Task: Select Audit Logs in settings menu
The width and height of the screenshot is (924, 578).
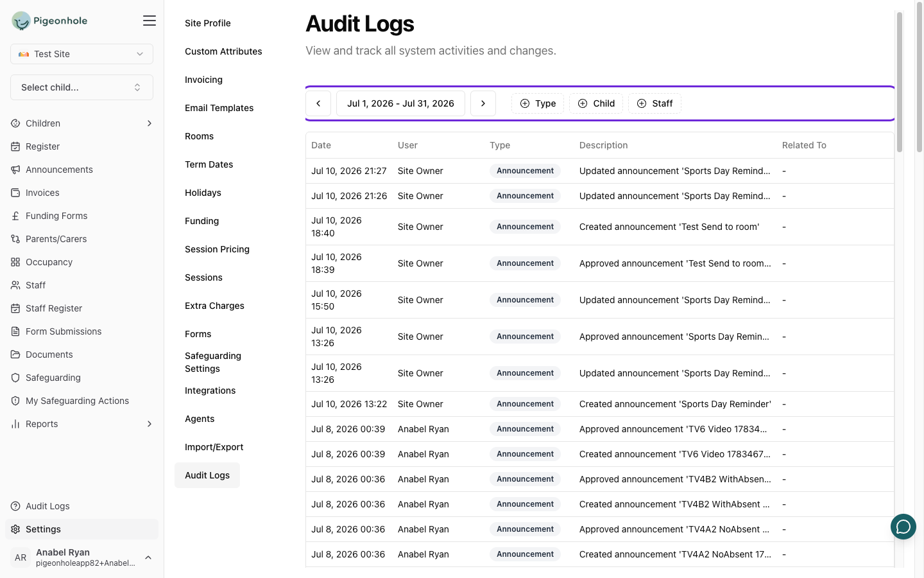Action: point(207,475)
